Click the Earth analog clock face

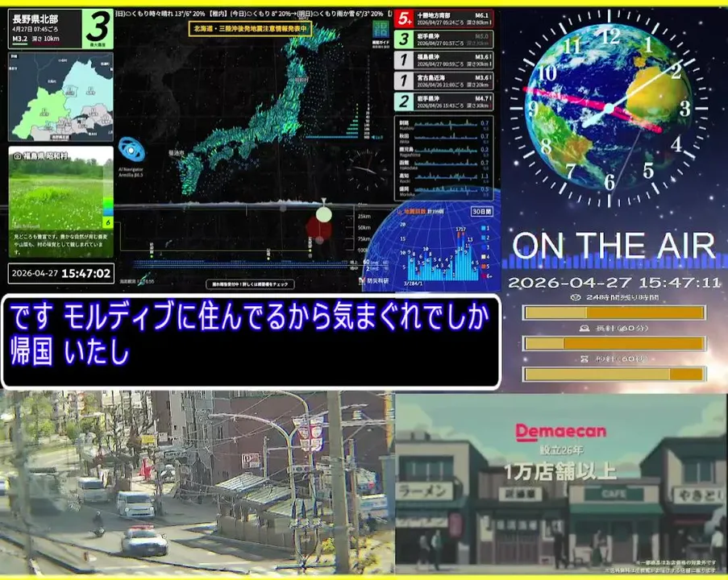609,109
